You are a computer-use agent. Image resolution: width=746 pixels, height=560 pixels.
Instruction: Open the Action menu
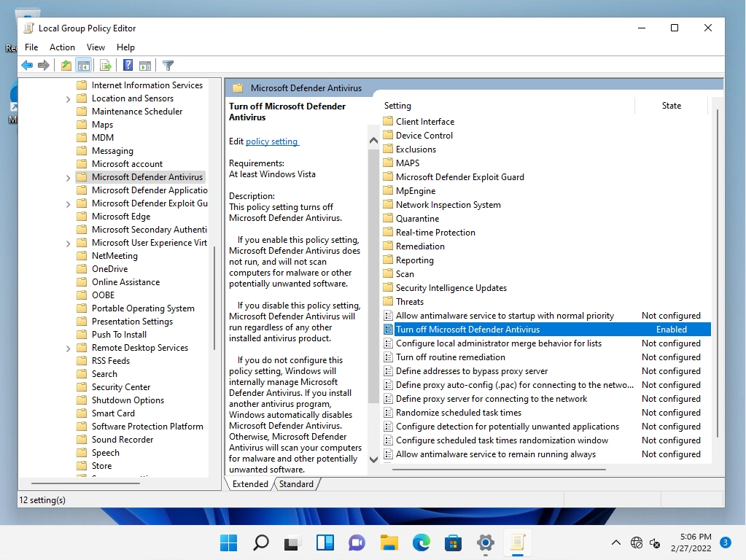[x=62, y=47]
